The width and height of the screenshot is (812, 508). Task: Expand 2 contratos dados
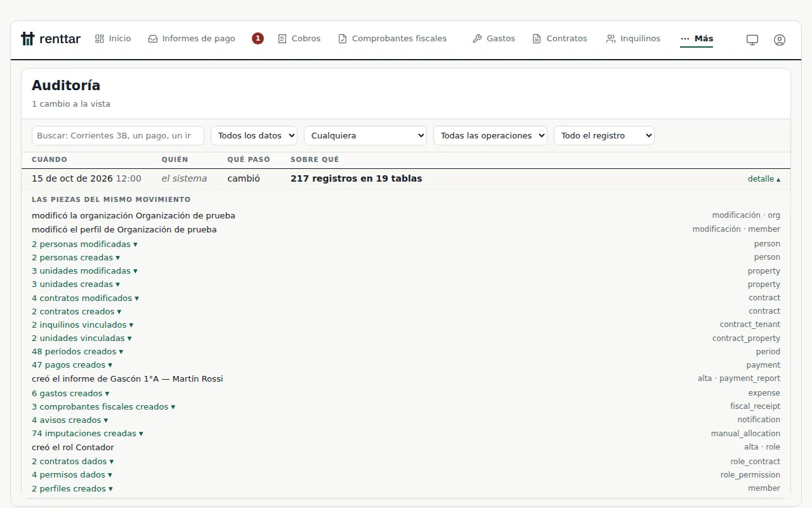pos(73,462)
